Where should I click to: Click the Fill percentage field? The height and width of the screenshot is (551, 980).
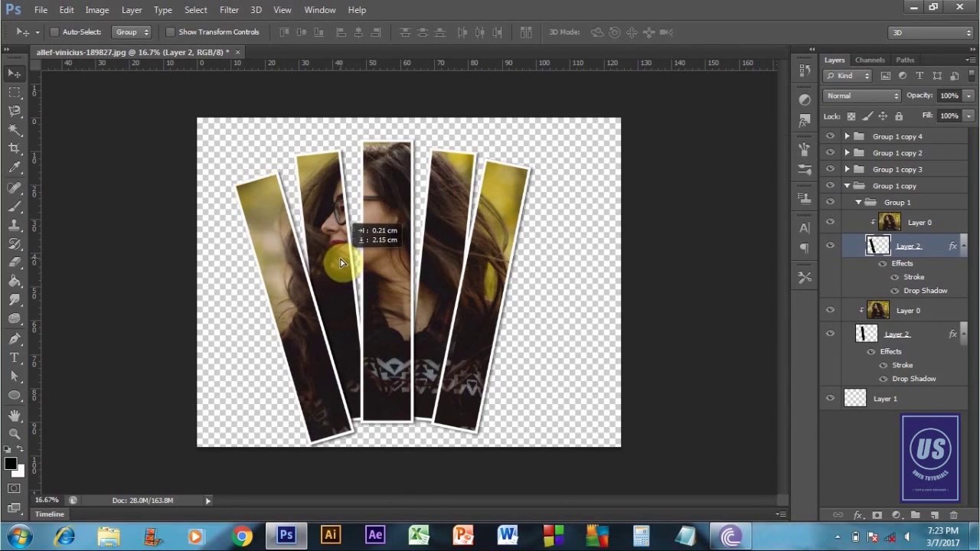[949, 116]
